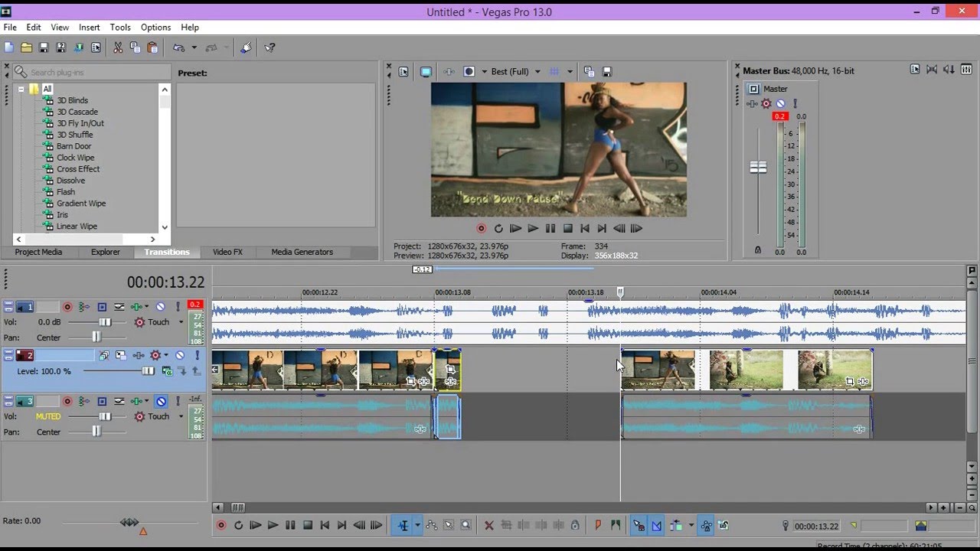Screen dimensions: 980x551
Task: Click Preview on External Monitor icon
Action: [426, 71]
